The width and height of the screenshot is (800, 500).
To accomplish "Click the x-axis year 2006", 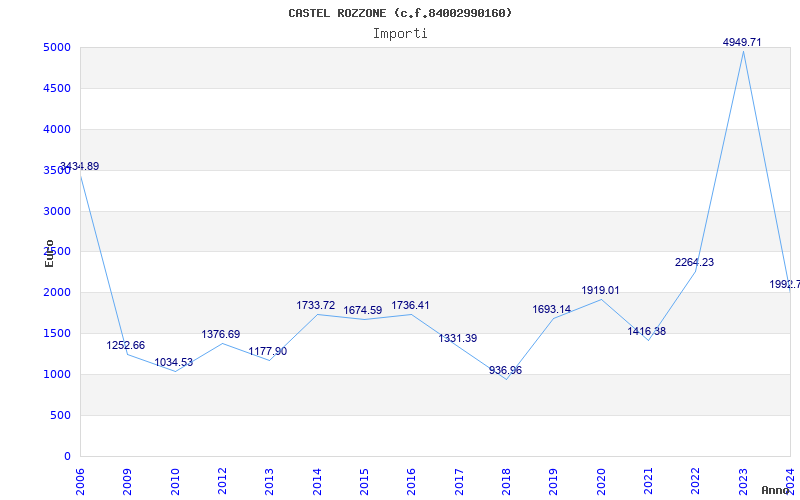I will point(80,482).
